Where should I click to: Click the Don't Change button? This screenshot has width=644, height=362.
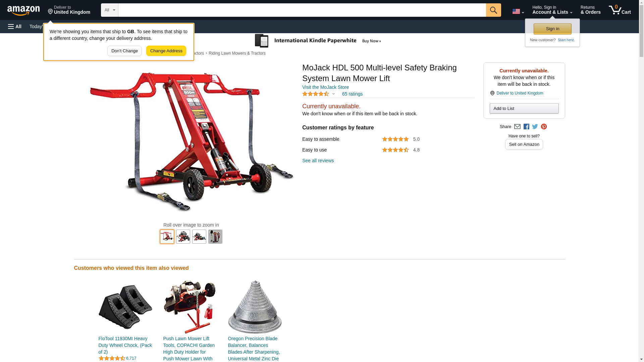(x=124, y=51)
